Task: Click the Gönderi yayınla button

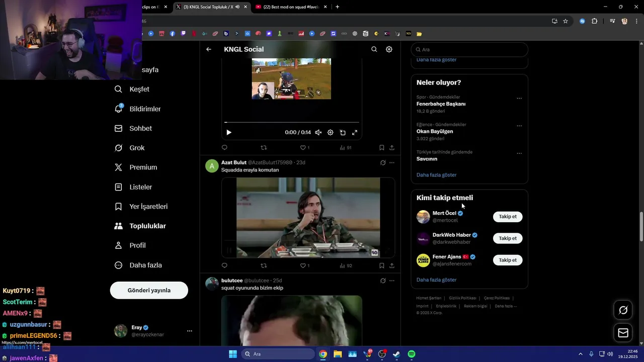Action: 149,290
